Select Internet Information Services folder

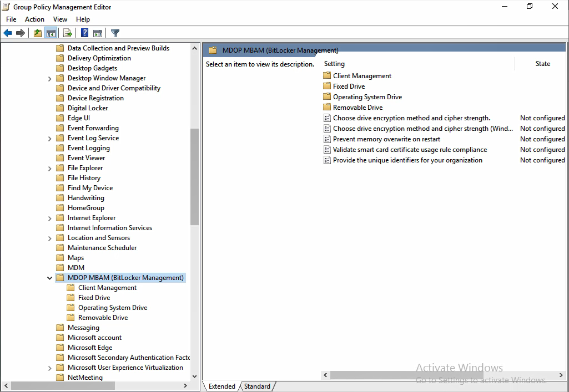pos(109,228)
